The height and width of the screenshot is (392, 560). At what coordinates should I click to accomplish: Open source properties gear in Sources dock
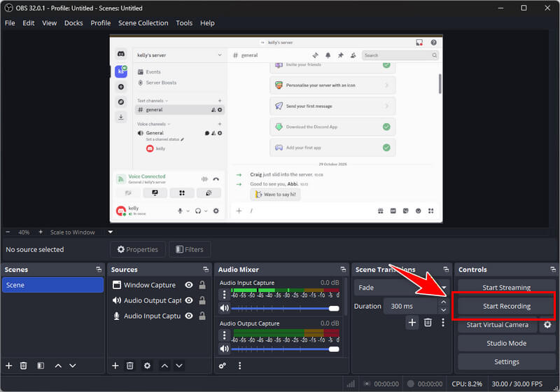pyautogui.click(x=147, y=365)
